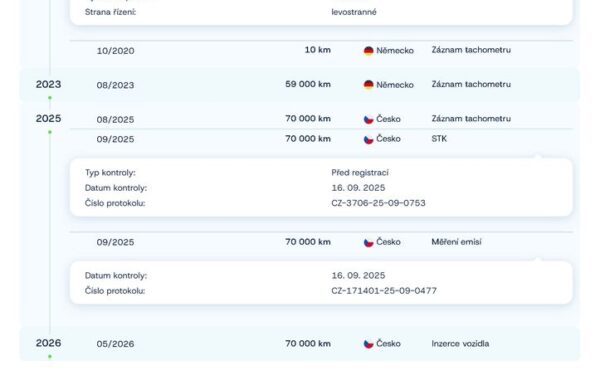Click 70 000 km in the STK row
This screenshot has width=600, height=390.
[x=308, y=139]
